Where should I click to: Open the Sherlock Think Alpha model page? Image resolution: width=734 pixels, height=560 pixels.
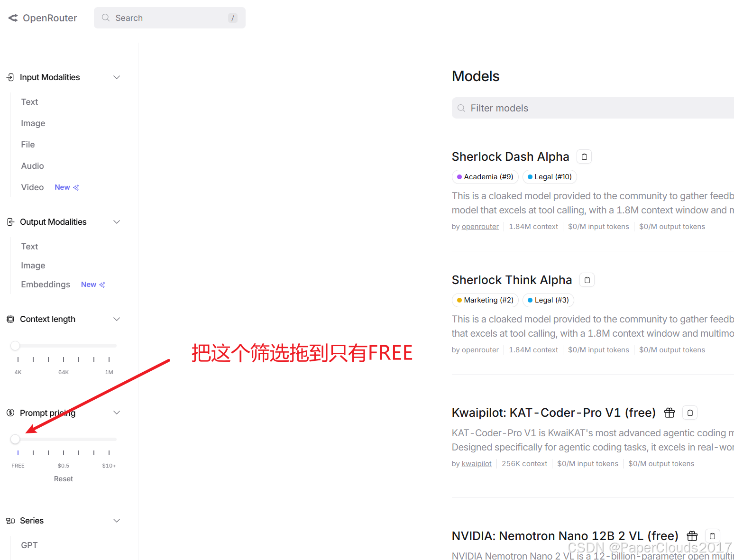512,280
